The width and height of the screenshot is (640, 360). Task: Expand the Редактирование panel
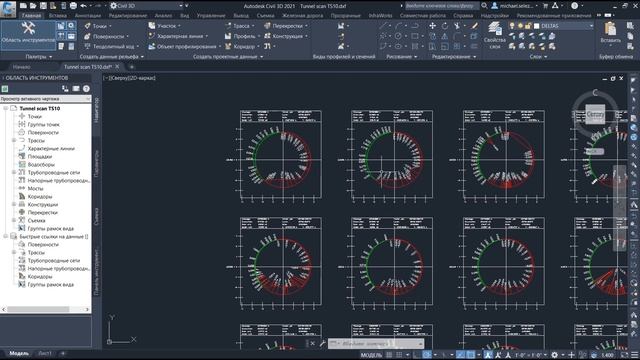(x=454, y=57)
